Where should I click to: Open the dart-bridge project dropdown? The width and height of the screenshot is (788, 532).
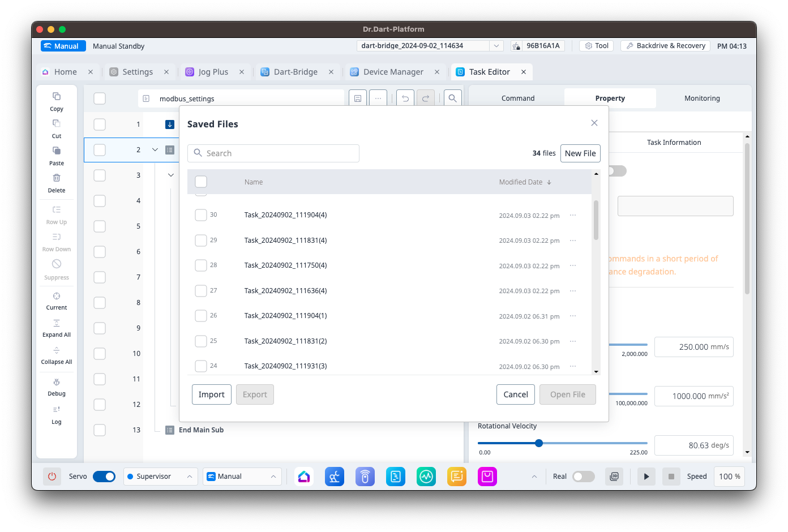coord(496,46)
